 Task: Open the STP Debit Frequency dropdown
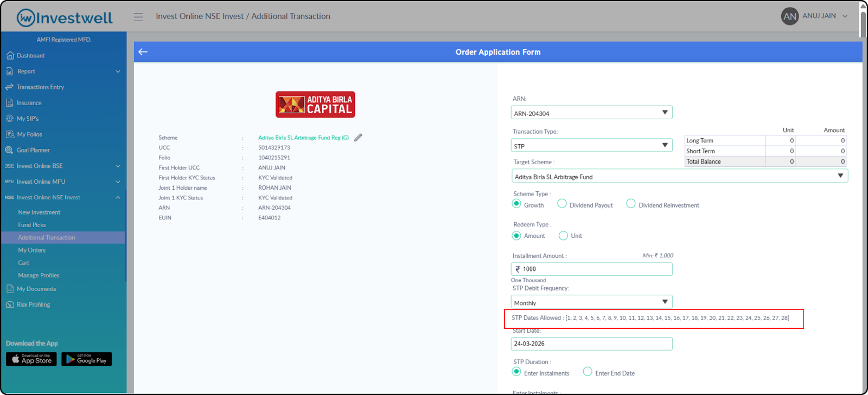(591, 302)
